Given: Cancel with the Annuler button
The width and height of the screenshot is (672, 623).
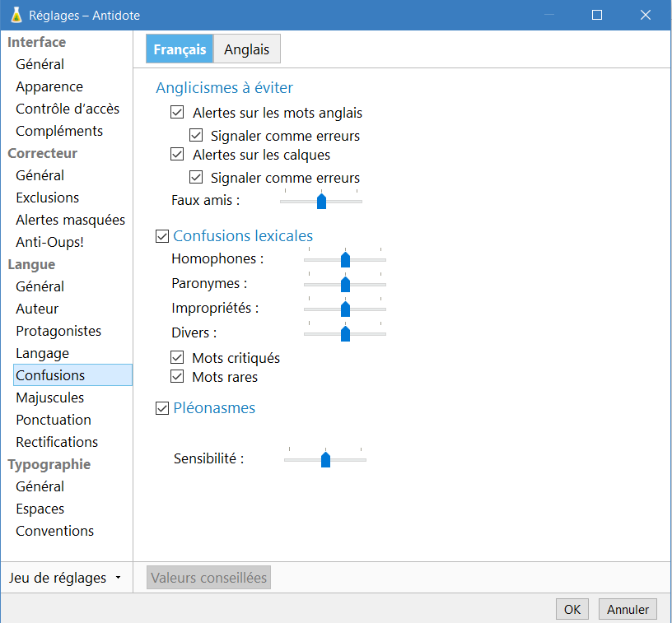Looking at the screenshot, I should pyautogui.click(x=628, y=609).
